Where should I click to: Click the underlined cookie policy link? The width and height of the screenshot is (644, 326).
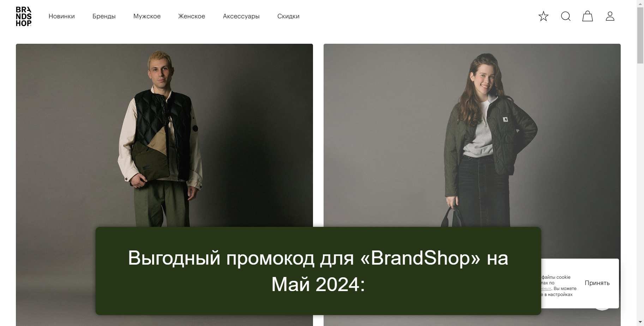pos(546,289)
